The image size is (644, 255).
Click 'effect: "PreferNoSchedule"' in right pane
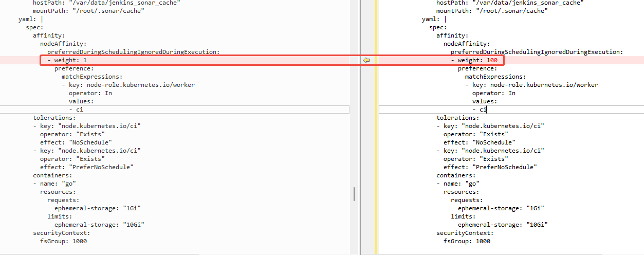(490, 167)
